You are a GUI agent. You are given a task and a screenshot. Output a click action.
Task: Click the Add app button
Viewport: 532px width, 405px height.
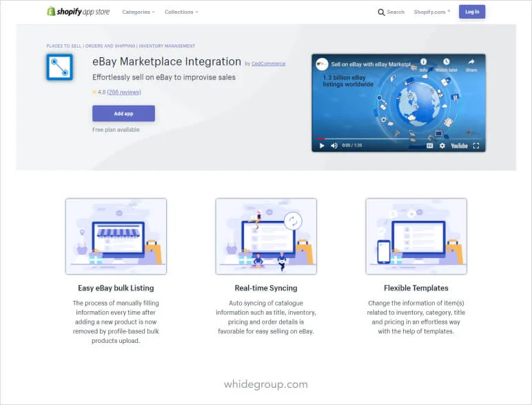coord(123,113)
